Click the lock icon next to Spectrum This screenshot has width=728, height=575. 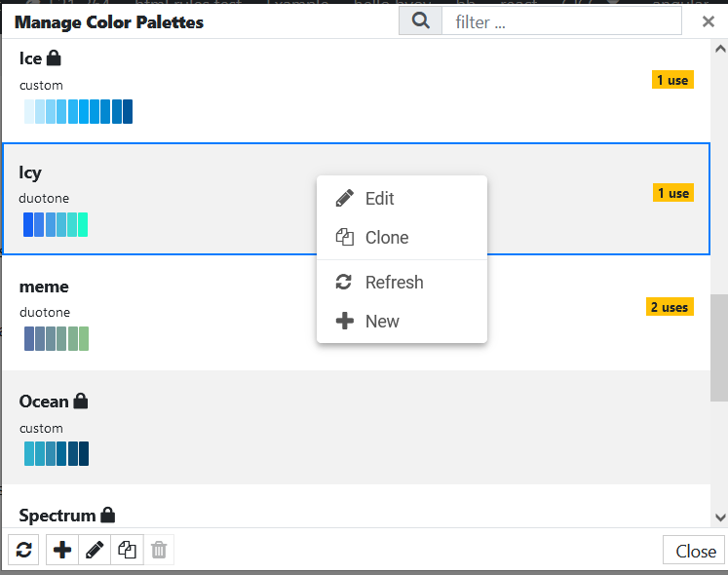click(x=108, y=515)
